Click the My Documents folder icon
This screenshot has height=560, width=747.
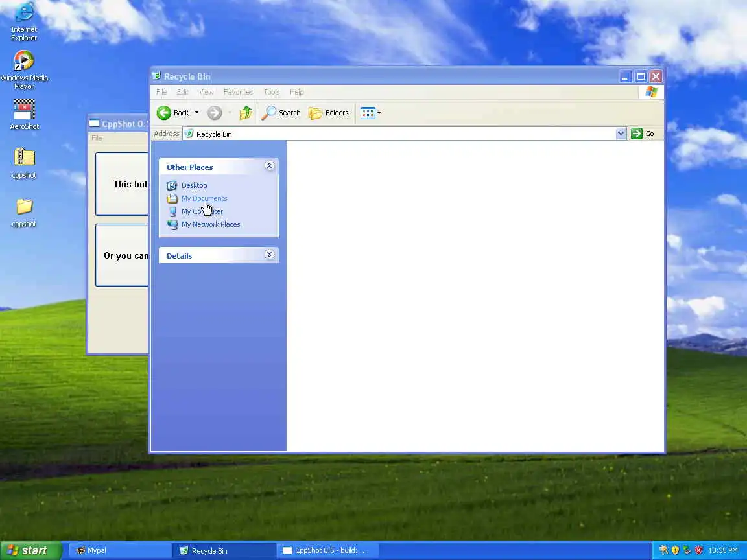coord(172,198)
